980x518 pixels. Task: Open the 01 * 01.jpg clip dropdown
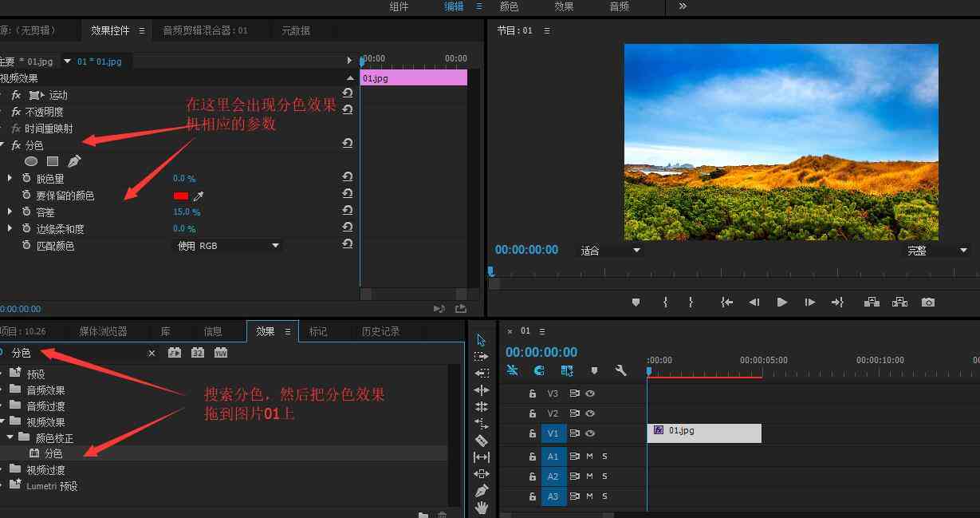68,61
